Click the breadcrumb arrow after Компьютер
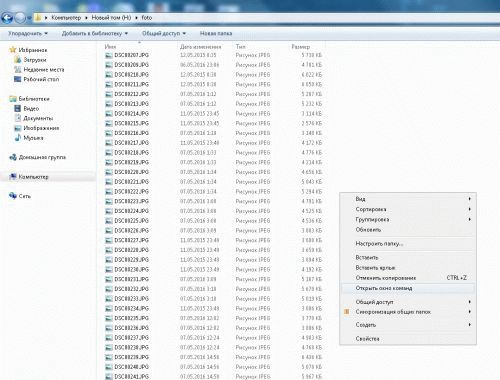The image size is (500, 380). click(x=86, y=18)
